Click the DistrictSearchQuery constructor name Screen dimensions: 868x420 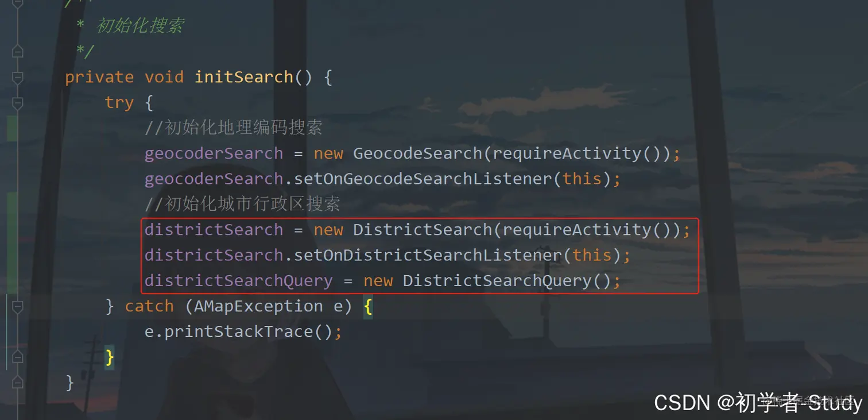pos(497,281)
